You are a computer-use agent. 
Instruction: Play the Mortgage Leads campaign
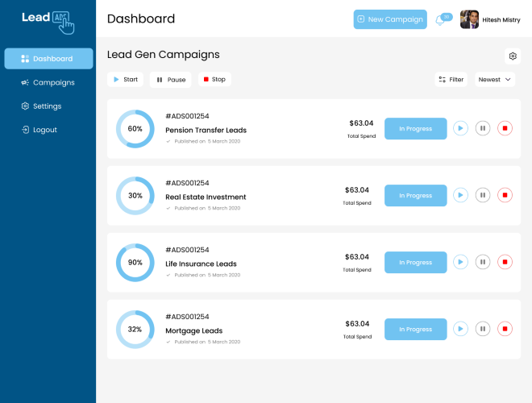tap(460, 329)
